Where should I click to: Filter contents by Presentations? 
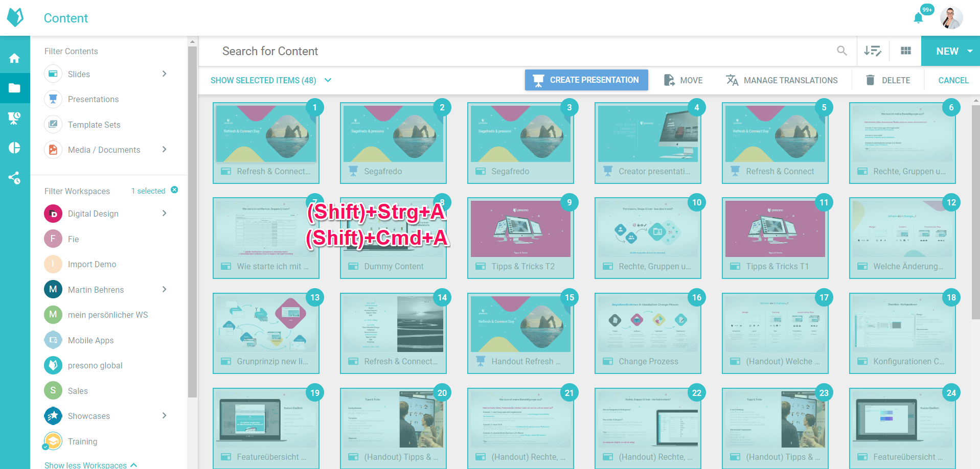coord(93,99)
